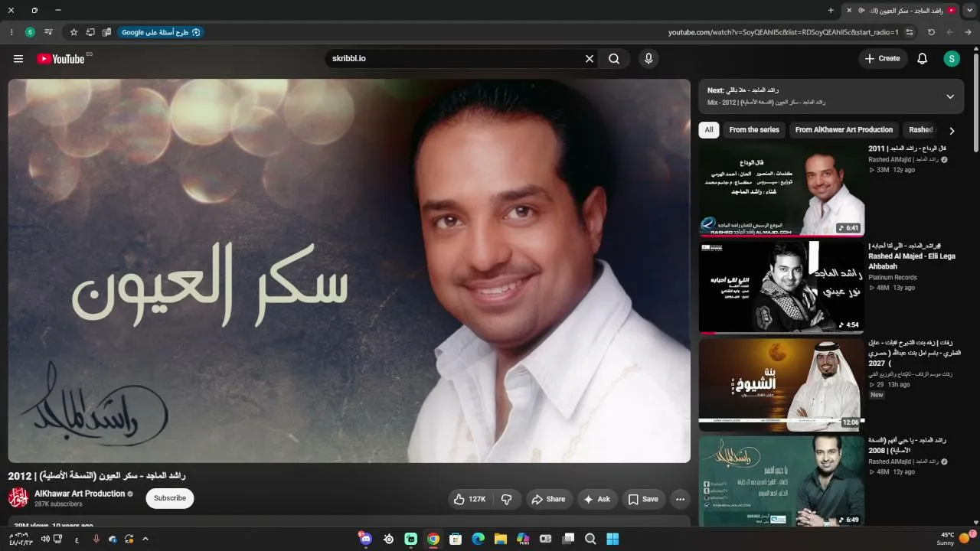The height and width of the screenshot is (551, 980).
Task: View site information icon in address bar
Action: pos(910,32)
